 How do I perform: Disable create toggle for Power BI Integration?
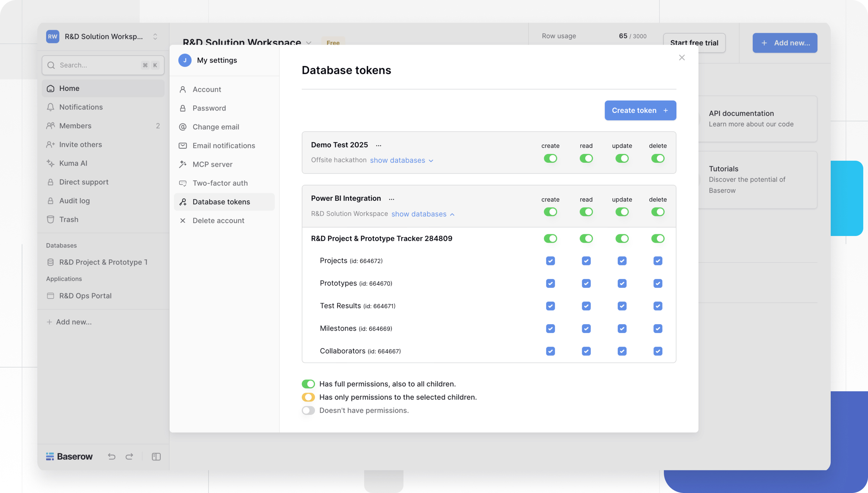[x=550, y=212]
